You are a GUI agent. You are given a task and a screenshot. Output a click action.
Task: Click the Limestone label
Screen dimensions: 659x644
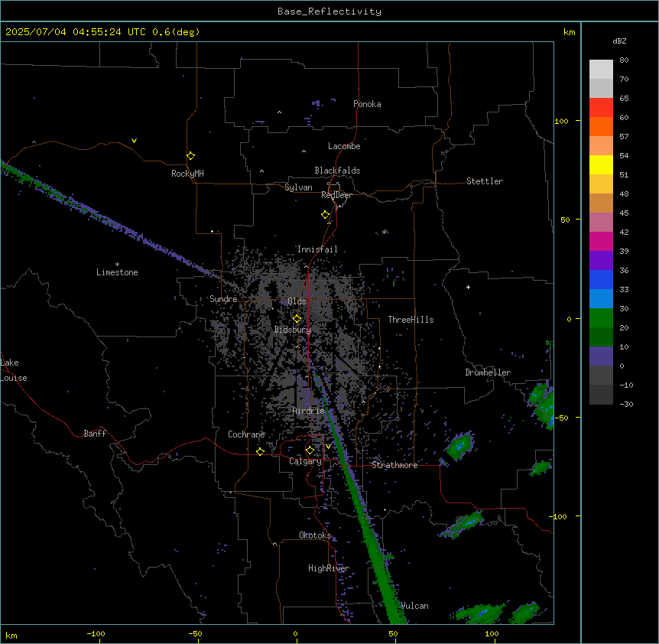117,272
